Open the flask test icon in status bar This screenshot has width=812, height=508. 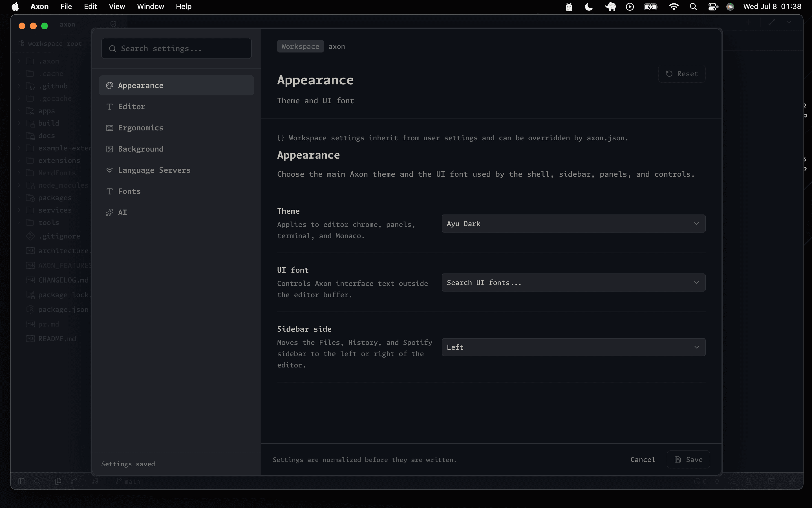pos(748,481)
